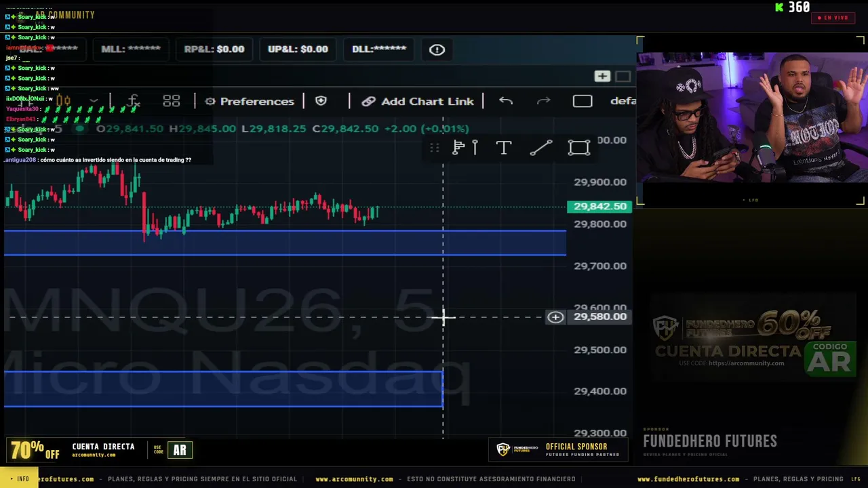Click the UP&L $0.00 box
868x488 pixels.
298,49
